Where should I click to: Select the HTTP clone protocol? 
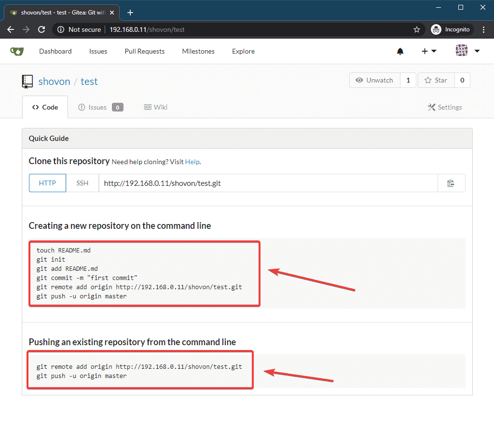pyautogui.click(x=47, y=183)
